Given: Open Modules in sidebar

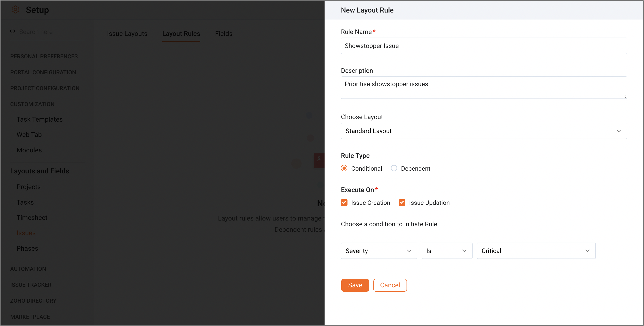Looking at the screenshot, I should [x=29, y=150].
